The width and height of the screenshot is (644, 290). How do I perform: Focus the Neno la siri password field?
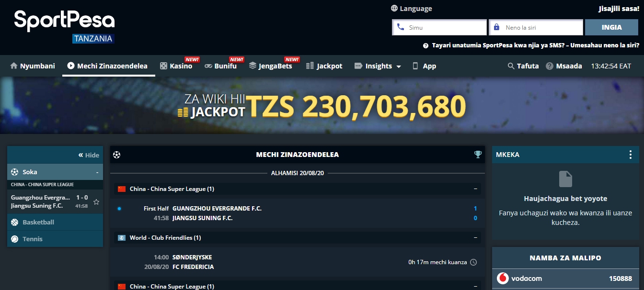(536, 27)
